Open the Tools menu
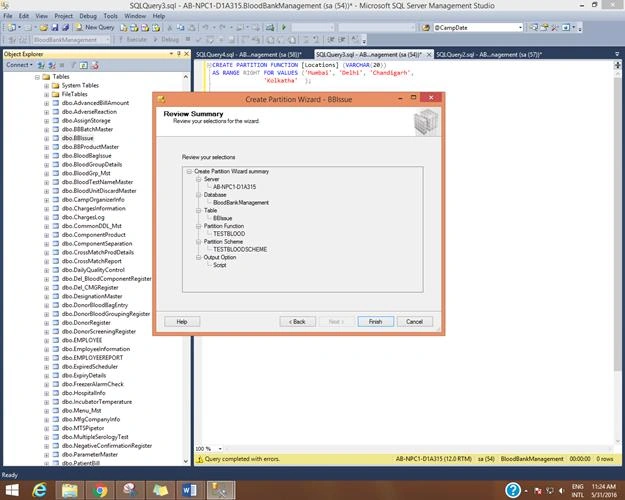This screenshot has height=500, width=625. tap(110, 16)
